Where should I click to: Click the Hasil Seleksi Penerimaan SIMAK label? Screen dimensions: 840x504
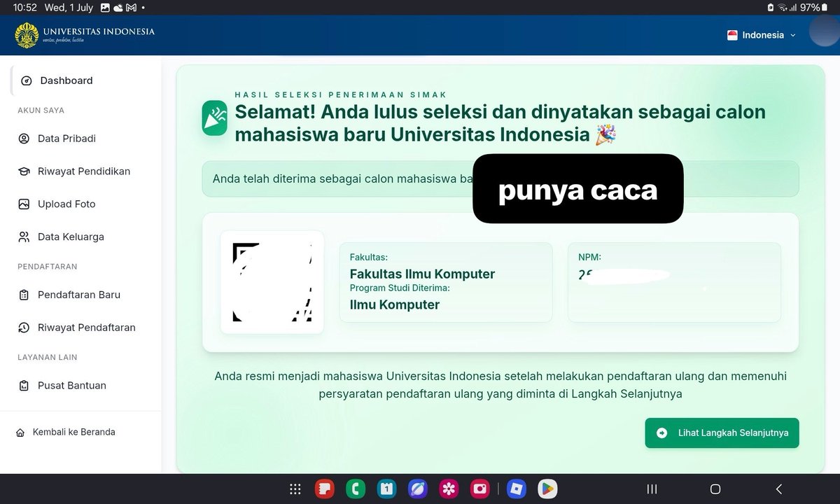pos(341,94)
